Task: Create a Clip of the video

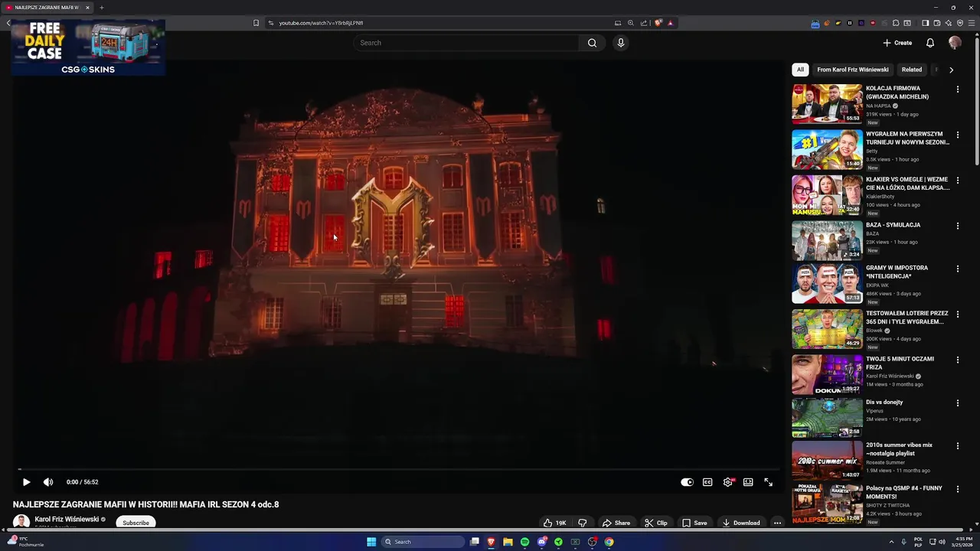Action: (x=656, y=523)
